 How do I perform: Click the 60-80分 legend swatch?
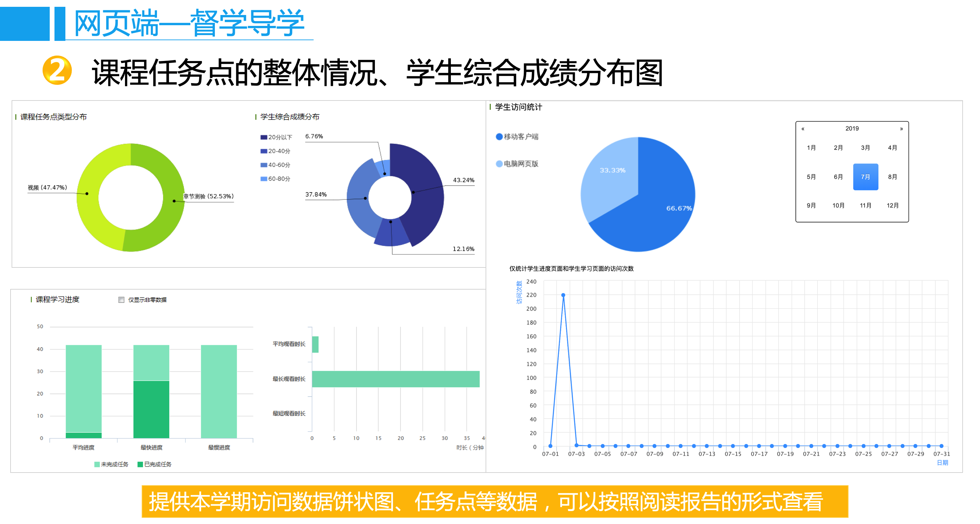tap(263, 179)
